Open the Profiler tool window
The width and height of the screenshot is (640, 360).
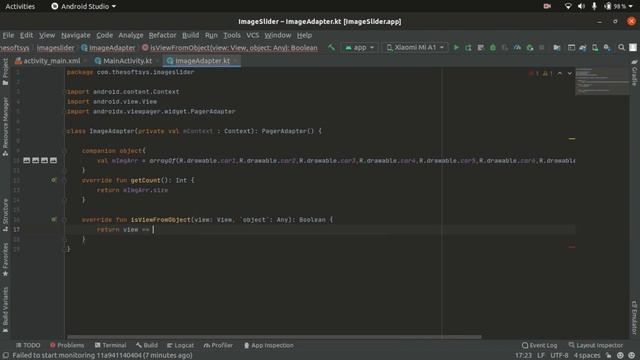218,345
